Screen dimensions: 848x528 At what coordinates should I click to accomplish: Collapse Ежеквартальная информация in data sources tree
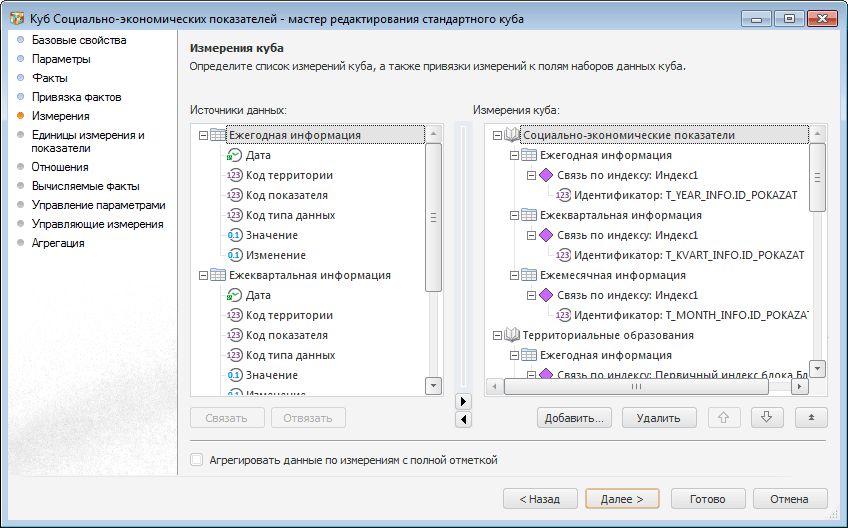point(204,275)
